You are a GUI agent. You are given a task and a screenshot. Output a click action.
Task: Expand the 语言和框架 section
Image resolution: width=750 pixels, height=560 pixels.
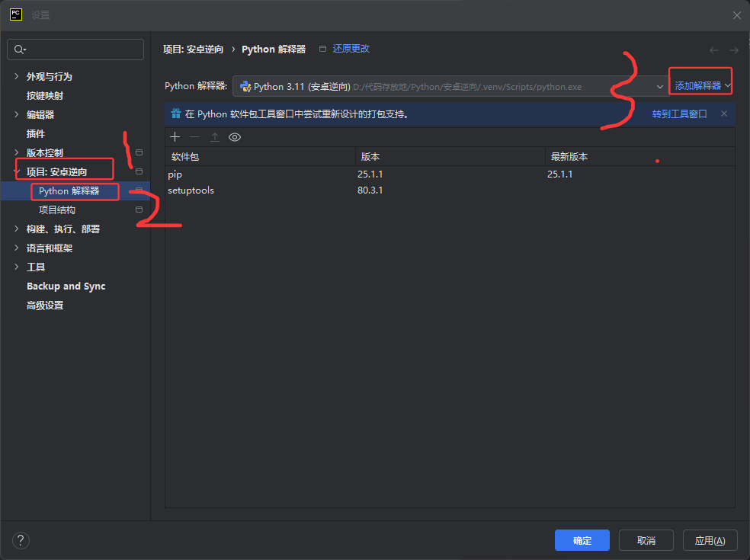click(x=16, y=248)
